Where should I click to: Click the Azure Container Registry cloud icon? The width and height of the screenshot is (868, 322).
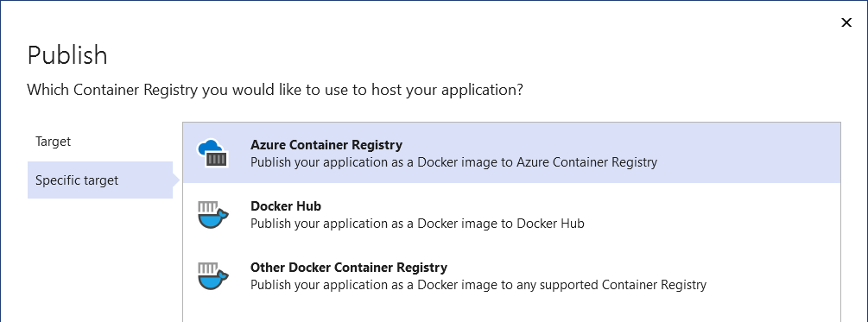pos(212,154)
